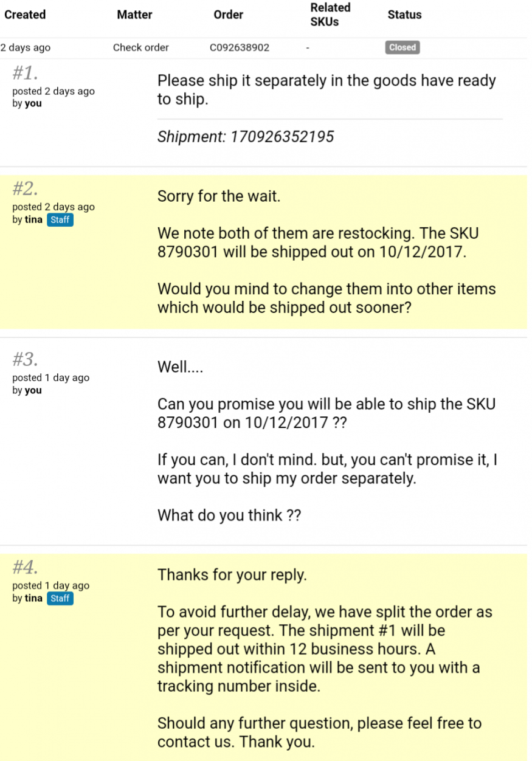Select post number #2 label
Screen dimensions: 532x761
[x=26, y=189]
